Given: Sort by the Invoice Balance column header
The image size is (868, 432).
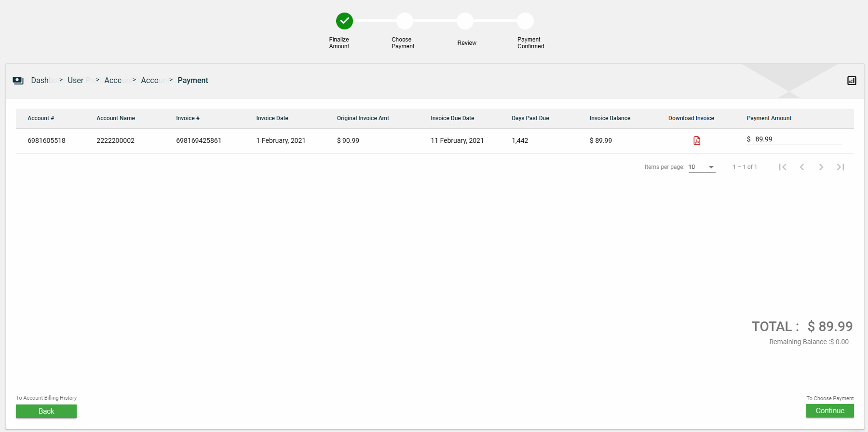Looking at the screenshot, I should [610, 118].
